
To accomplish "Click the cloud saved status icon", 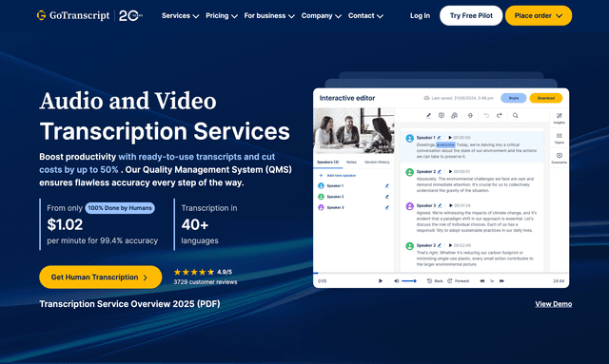I will pos(426,98).
